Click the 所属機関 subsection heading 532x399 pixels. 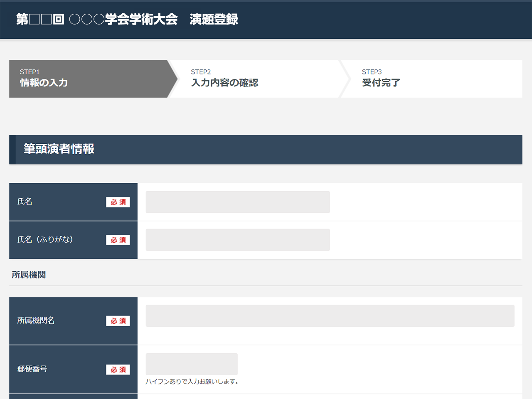(x=29, y=275)
